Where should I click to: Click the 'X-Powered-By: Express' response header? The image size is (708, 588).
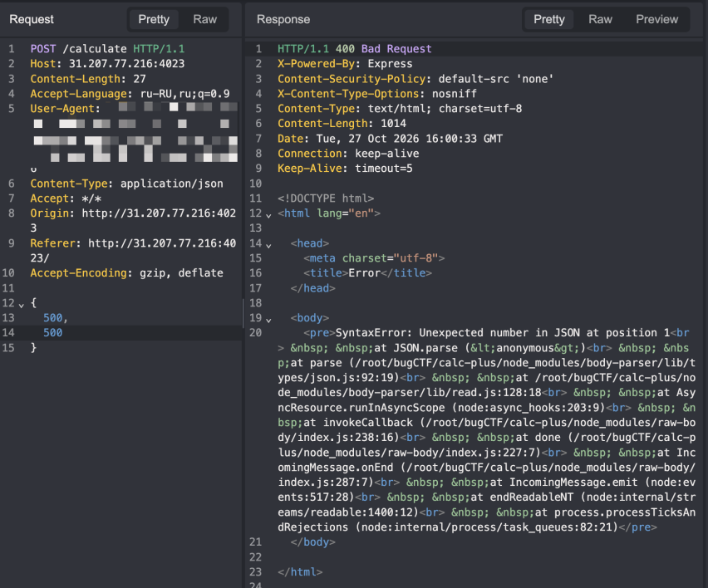tap(345, 64)
